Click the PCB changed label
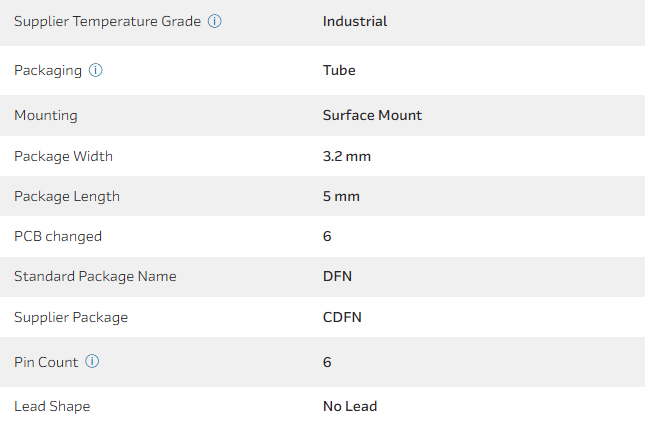 (58, 236)
